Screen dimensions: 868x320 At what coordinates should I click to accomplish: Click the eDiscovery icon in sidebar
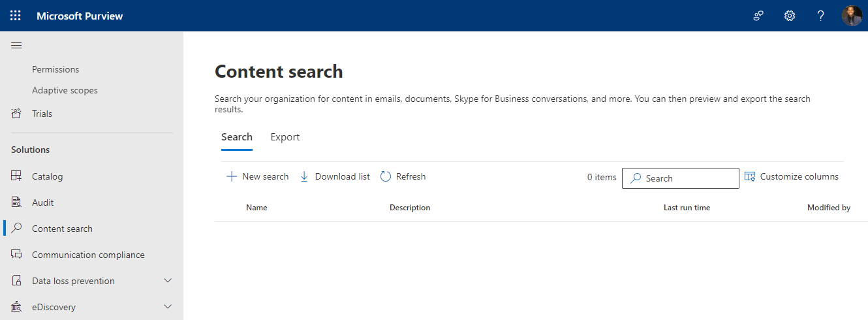coord(16,307)
